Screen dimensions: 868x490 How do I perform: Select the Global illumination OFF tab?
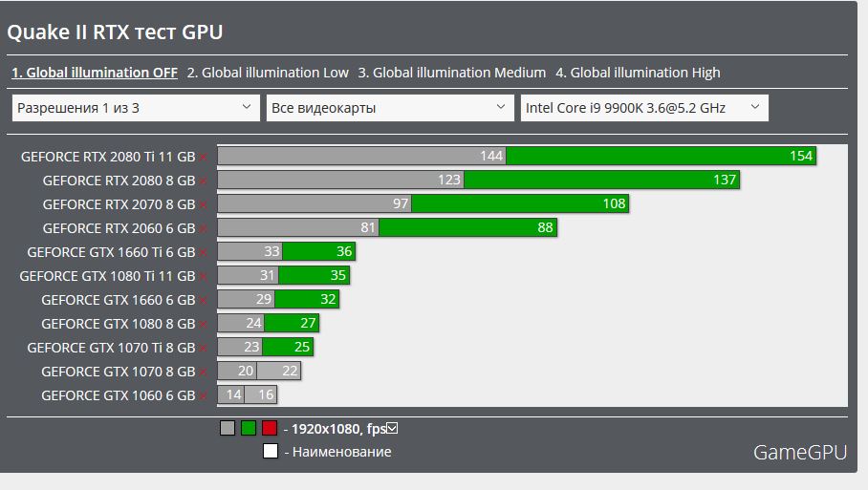(95, 73)
